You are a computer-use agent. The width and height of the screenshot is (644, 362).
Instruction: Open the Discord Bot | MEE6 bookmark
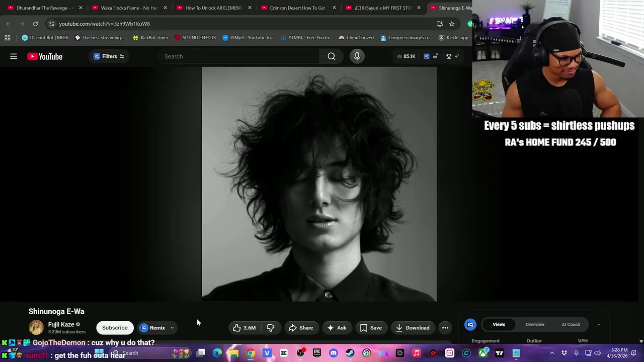point(45,38)
